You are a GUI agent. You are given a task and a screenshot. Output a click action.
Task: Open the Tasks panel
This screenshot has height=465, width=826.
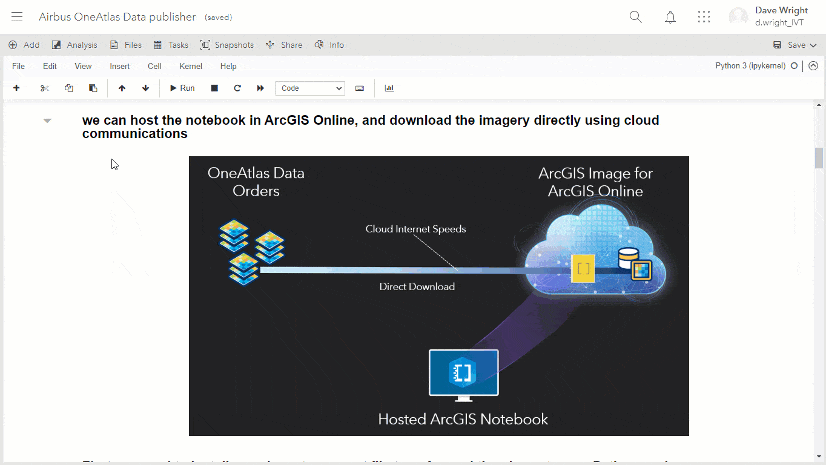(171, 45)
